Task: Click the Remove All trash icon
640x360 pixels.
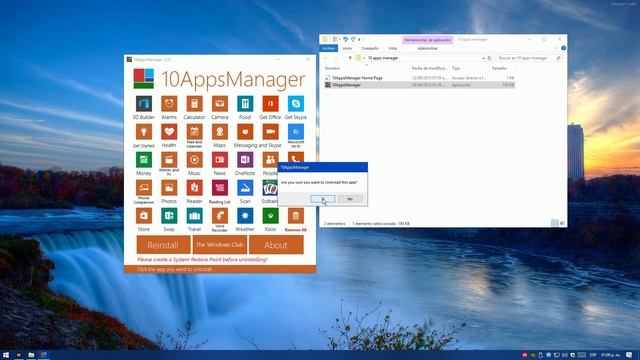Action: pos(296,216)
